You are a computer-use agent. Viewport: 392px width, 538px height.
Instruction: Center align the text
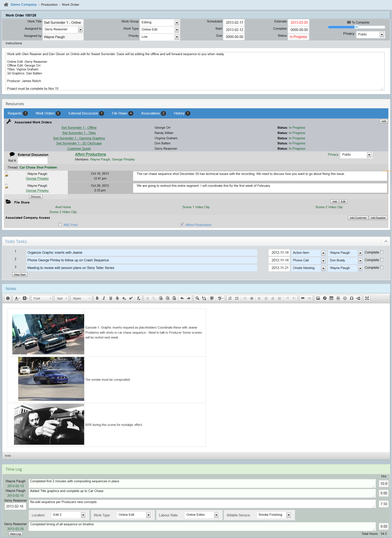266,298
